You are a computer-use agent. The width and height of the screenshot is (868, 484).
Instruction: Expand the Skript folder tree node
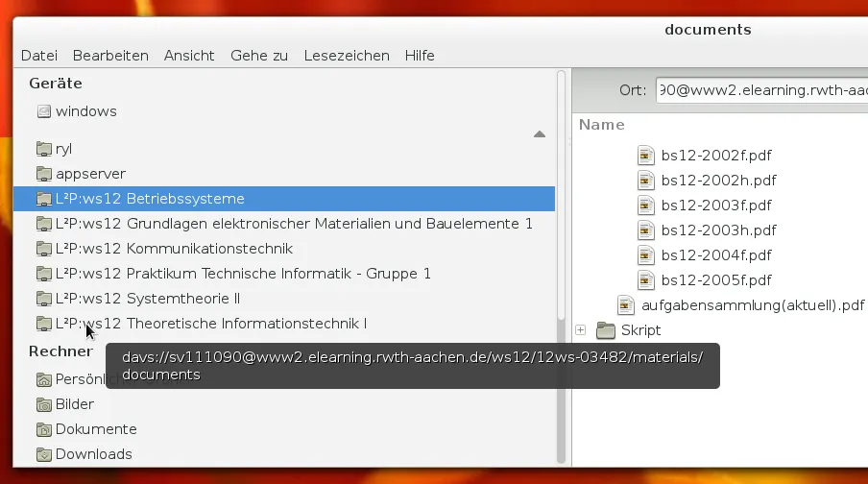coord(580,330)
